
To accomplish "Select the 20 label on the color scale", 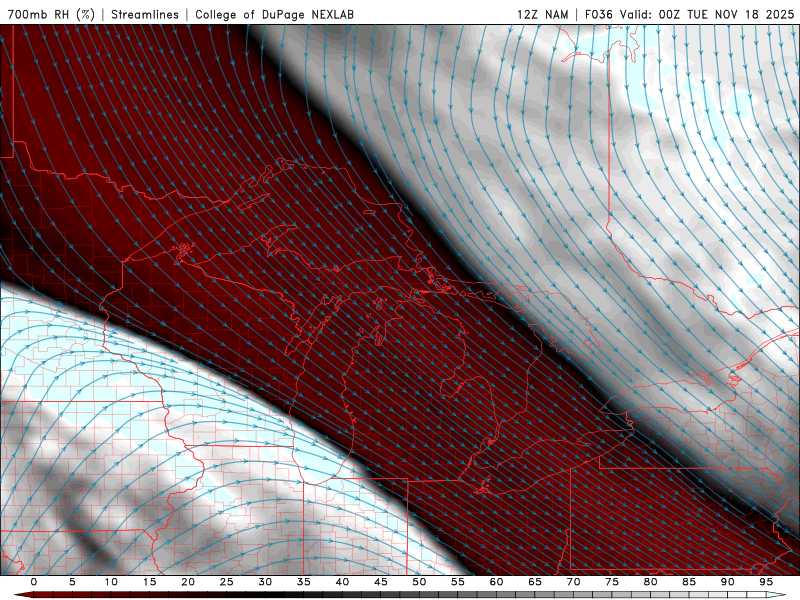I will (188, 582).
